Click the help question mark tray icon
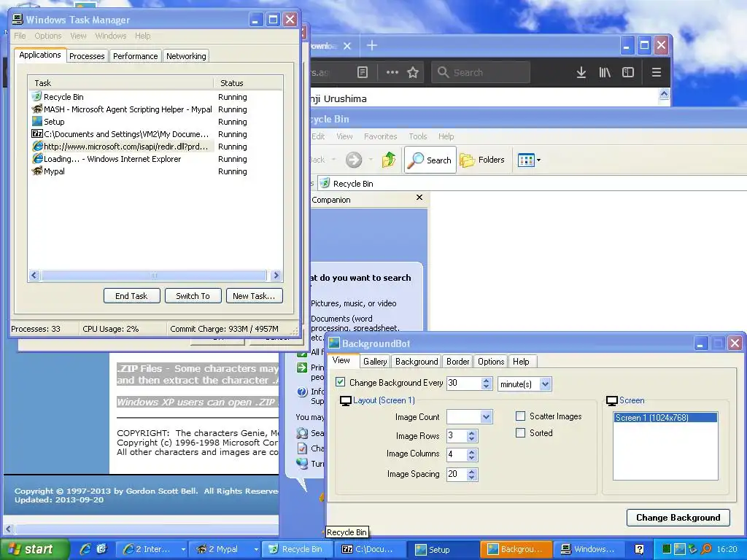 click(x=639, y=549)
